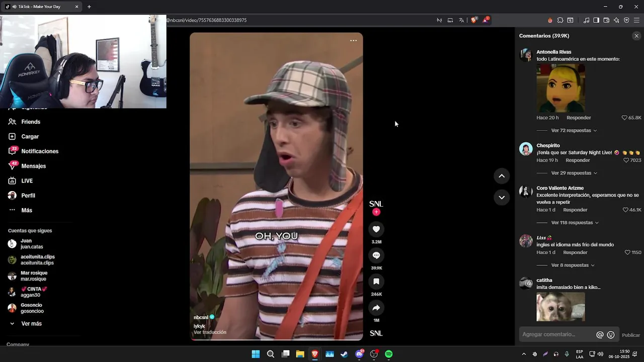Open Brave Leo AI sparkle icon
The width and height of the screenshot is (644, 362).
(x=616, y=20)
